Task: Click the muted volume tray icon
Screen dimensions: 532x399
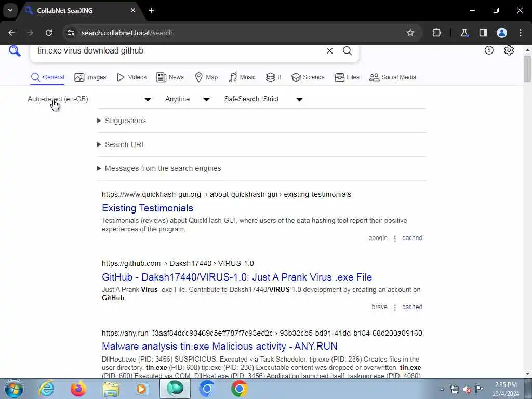Action: (x=467, y=390)
